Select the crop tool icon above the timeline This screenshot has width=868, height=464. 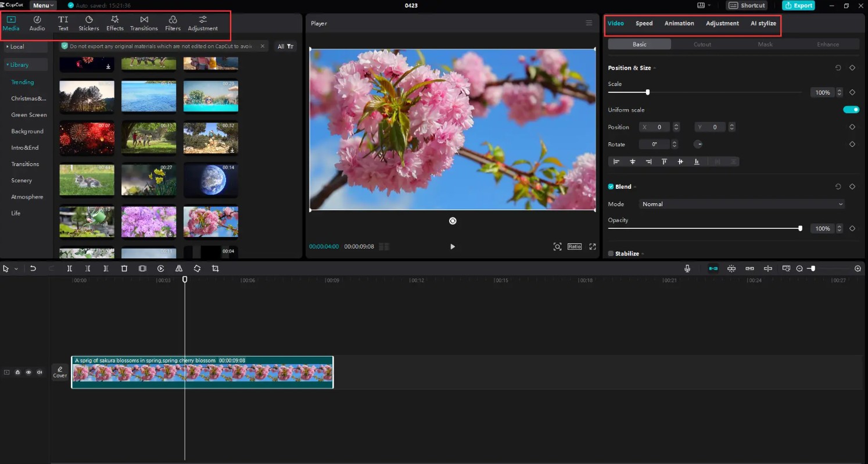tap(216, 269)
